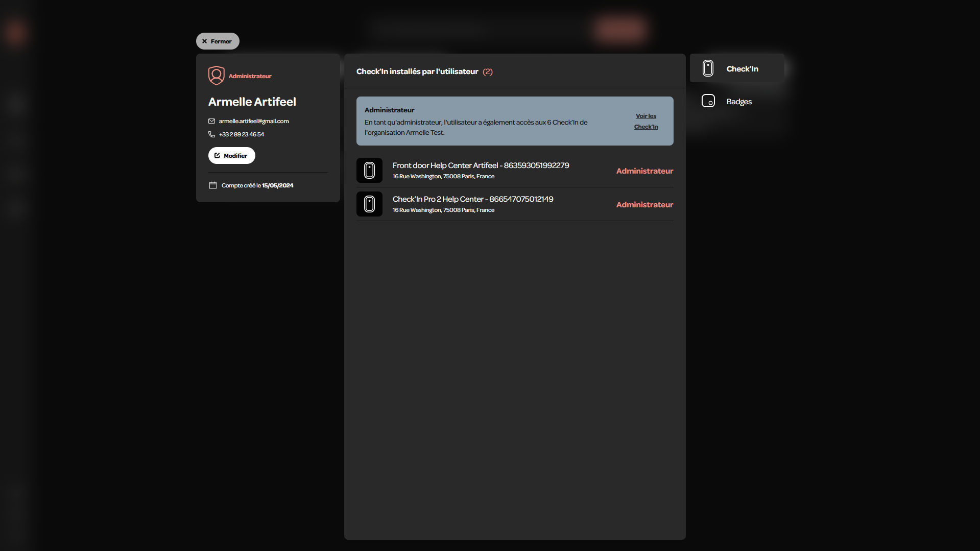Click the envelope icon beside the email

pyautogui.click(x=211, y=121)
